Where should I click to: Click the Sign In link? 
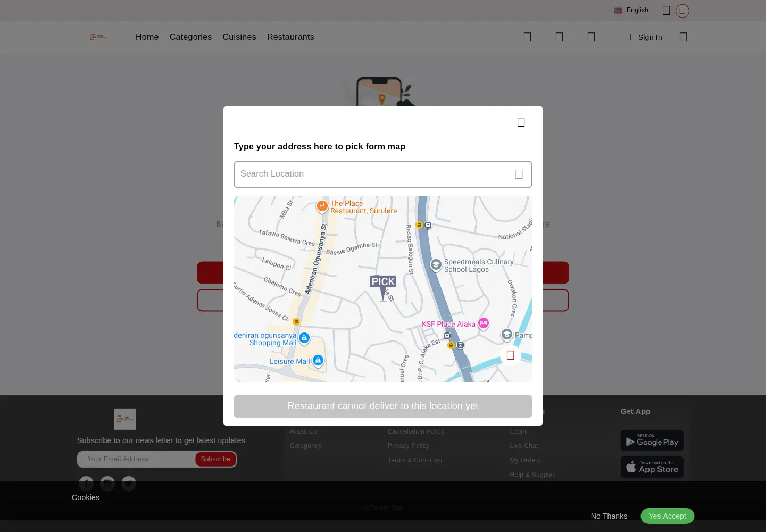point(644,37)
